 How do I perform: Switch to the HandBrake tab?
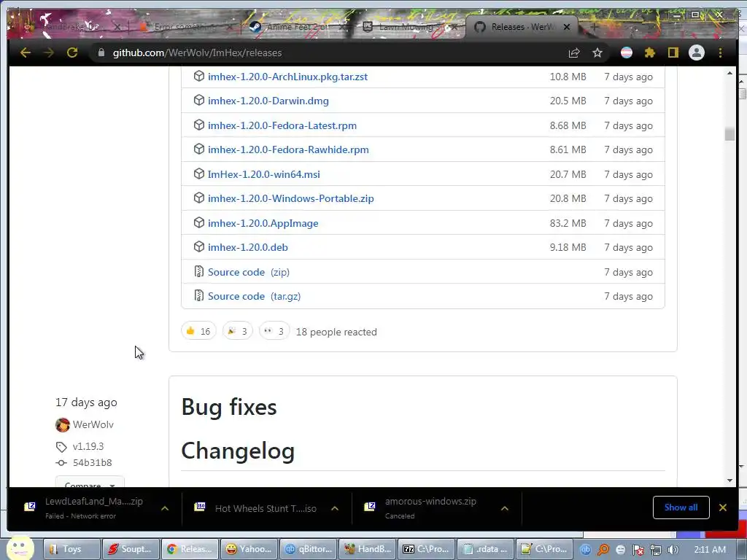[x=71, y=27]
